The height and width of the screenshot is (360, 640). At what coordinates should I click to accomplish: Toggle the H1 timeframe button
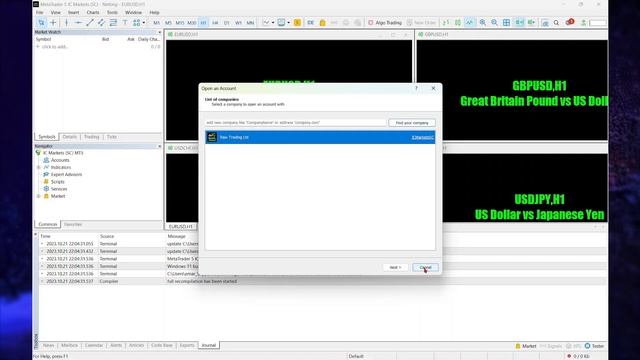[x=203, y=23]
